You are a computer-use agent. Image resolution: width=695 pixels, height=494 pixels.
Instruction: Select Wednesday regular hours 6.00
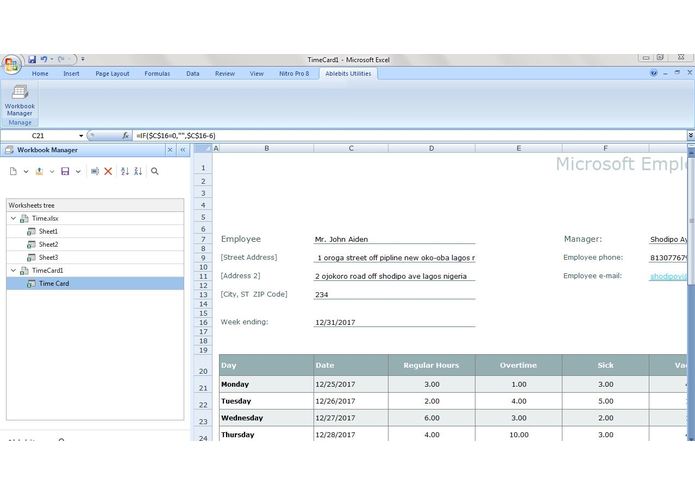pos(432,418)
